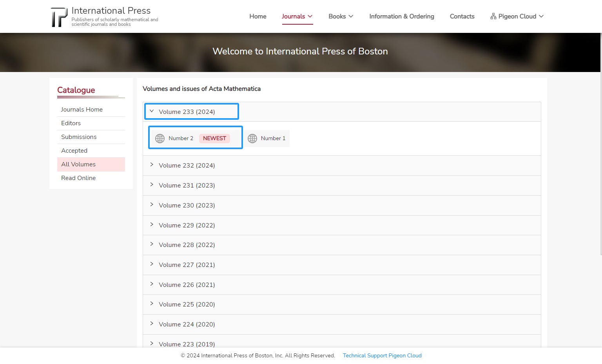This screenshot has width=602, height=364.
Task: Open the Books dropdown menu
Action: pos(341,16)
